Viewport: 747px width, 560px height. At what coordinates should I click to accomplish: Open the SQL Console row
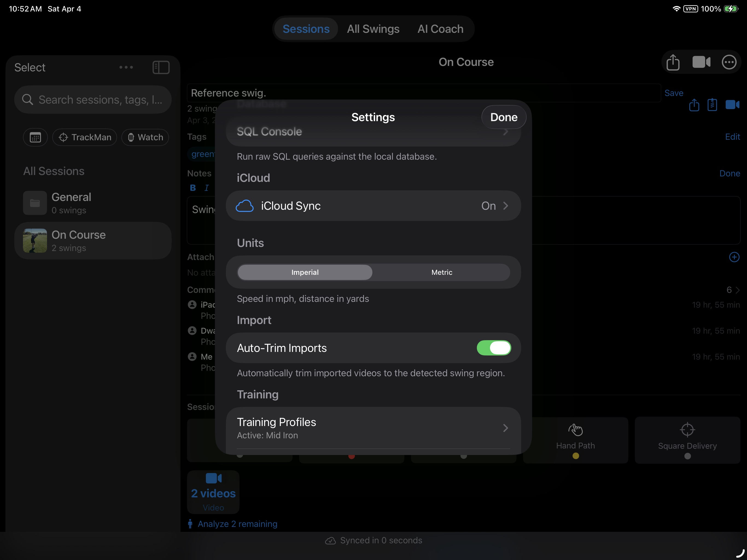pyautogui.click(x=373, y=132)
